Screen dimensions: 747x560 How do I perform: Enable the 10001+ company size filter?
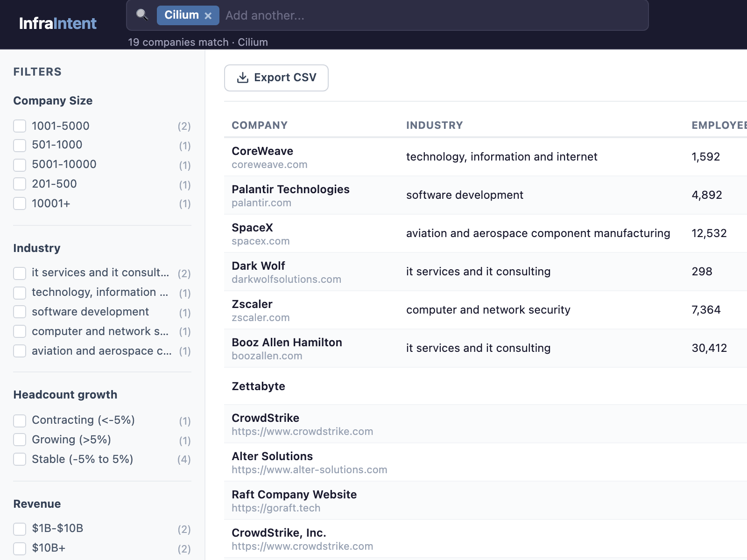pyautogui.click(x=19, y=204)
